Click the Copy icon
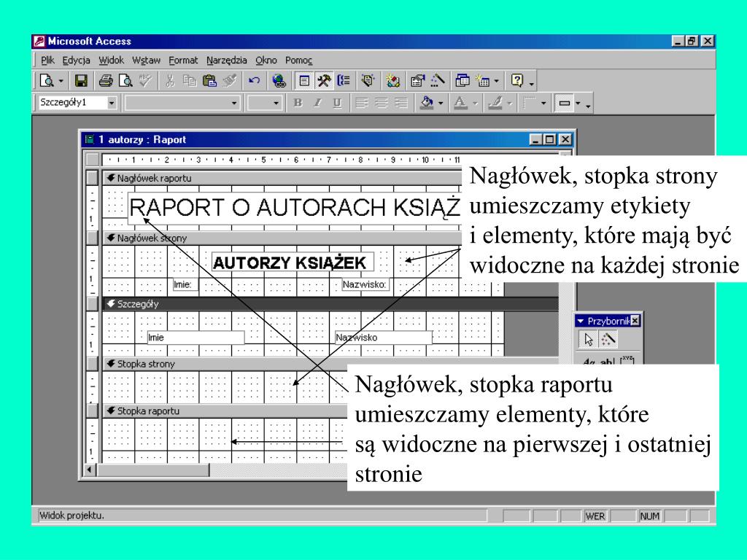Image resolution: width=747 pixels, height=560 pixels. (x=190, y=81)
